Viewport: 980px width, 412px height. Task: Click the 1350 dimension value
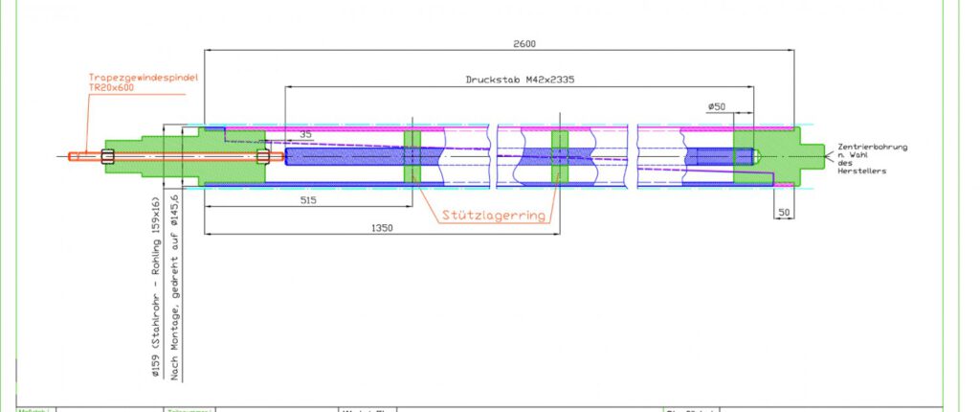[382, 228]
